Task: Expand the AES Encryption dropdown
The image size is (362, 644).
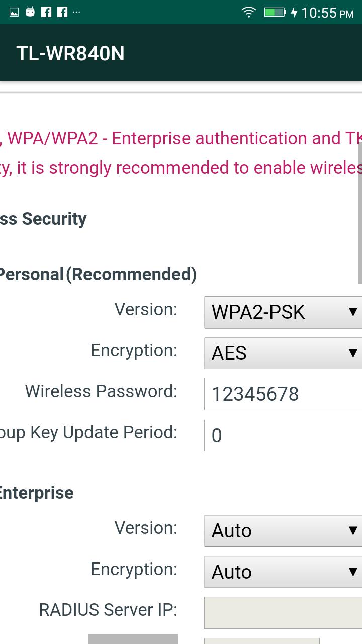Action: click(283, 353)
